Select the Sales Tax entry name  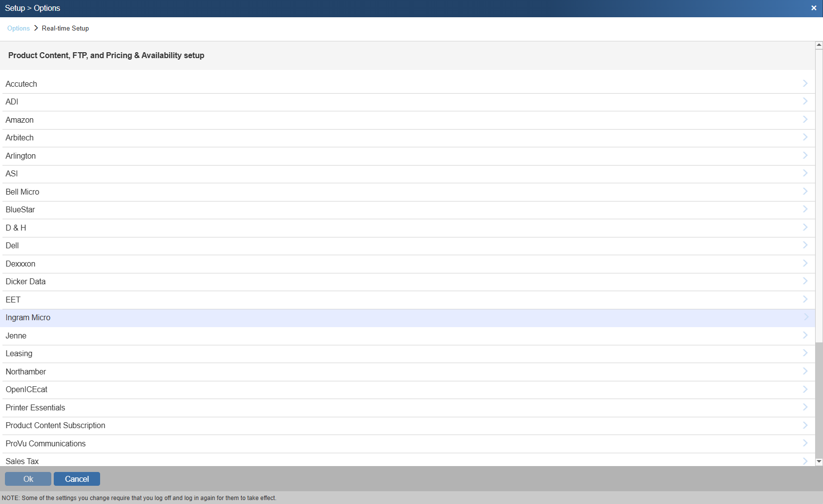(x=22, y=461)
